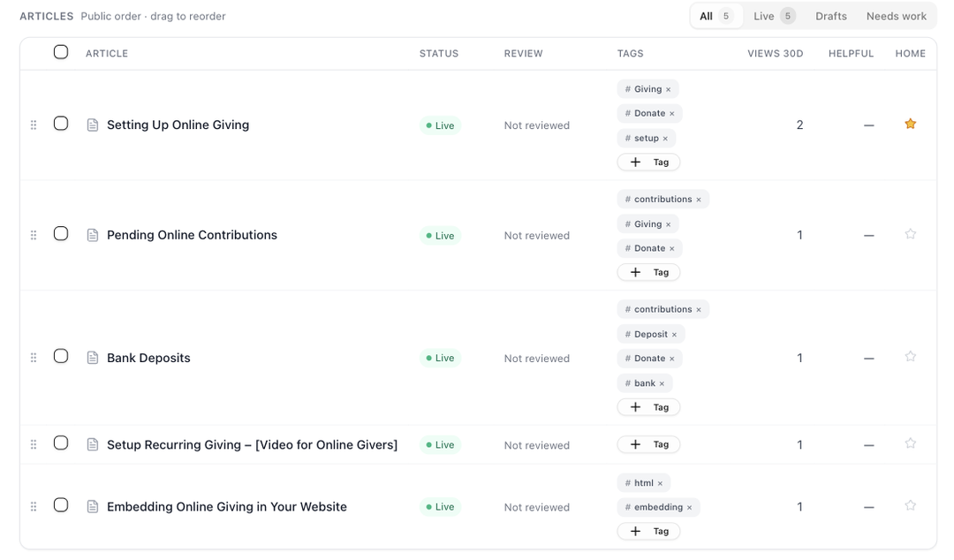Click the ARTICLE column header
954x560 pixels.
[107, 54]
